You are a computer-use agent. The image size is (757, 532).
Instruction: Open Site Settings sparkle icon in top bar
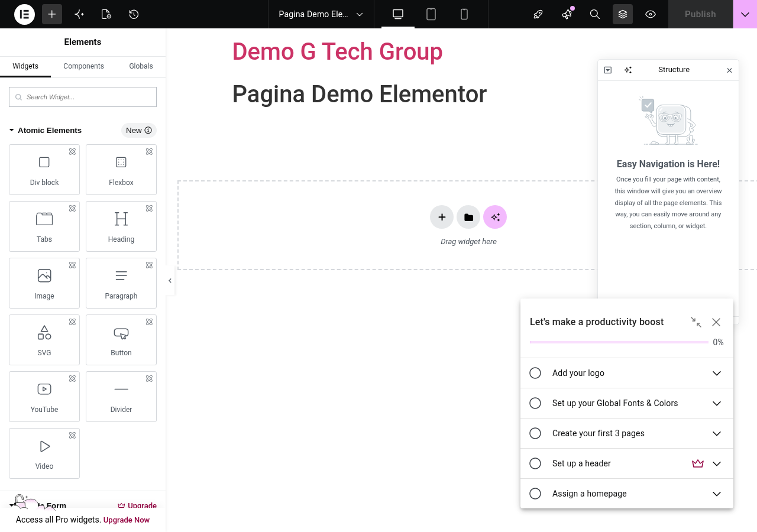pos(79,14)
